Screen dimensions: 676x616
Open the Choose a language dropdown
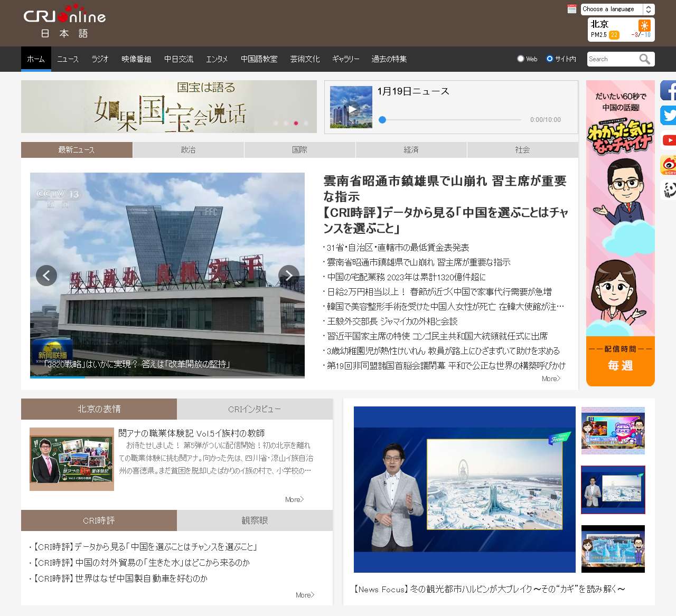pos(617,10)
